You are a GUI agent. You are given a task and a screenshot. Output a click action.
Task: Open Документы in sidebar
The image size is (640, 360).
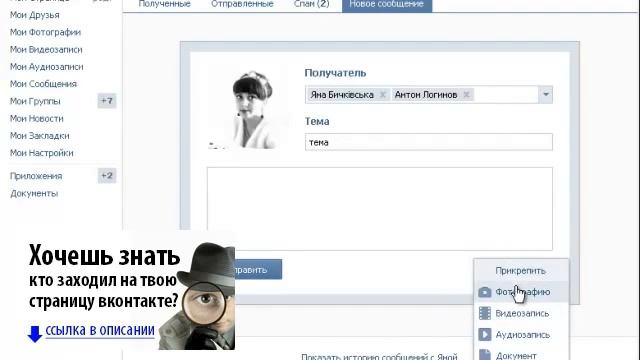coord(34,193)
